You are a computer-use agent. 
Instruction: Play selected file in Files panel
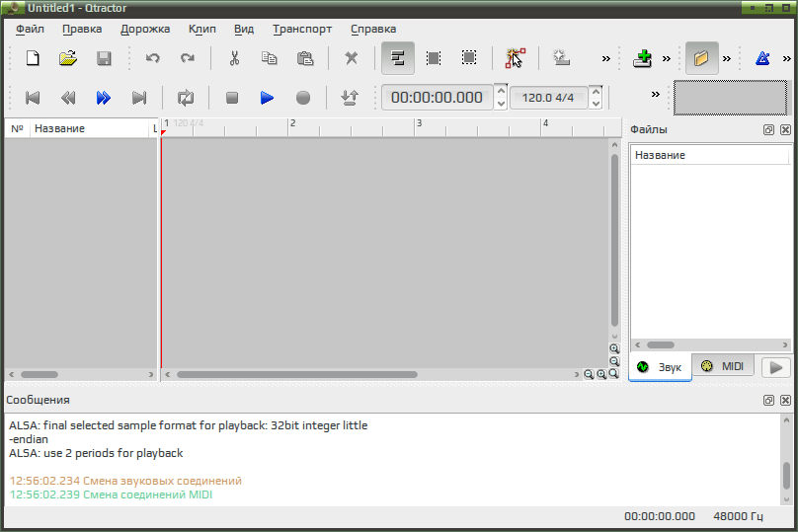coord(775,367)
